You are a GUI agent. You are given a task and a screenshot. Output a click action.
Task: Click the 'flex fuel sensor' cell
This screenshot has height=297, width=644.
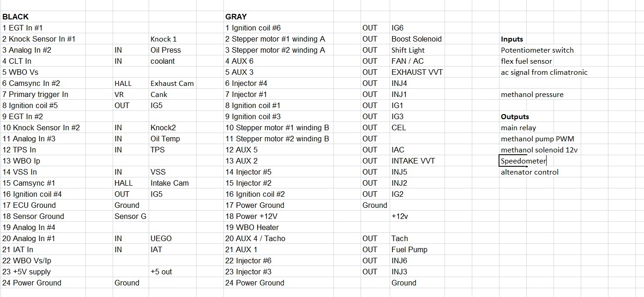tap(526, 61)
